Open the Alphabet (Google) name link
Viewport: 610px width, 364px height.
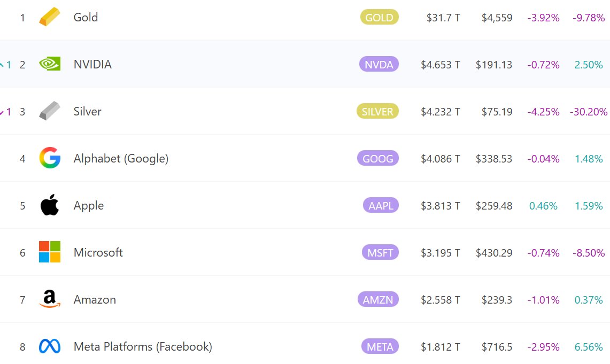pos(121,158)
